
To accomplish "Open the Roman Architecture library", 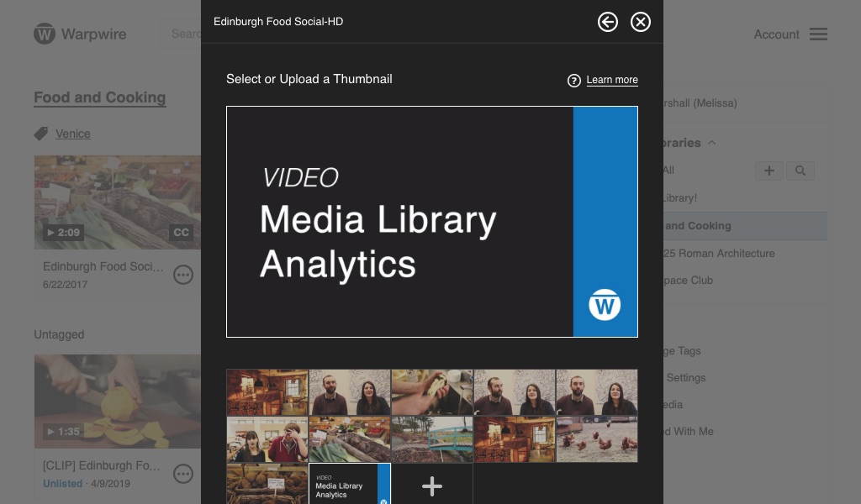I will [719, 254].
